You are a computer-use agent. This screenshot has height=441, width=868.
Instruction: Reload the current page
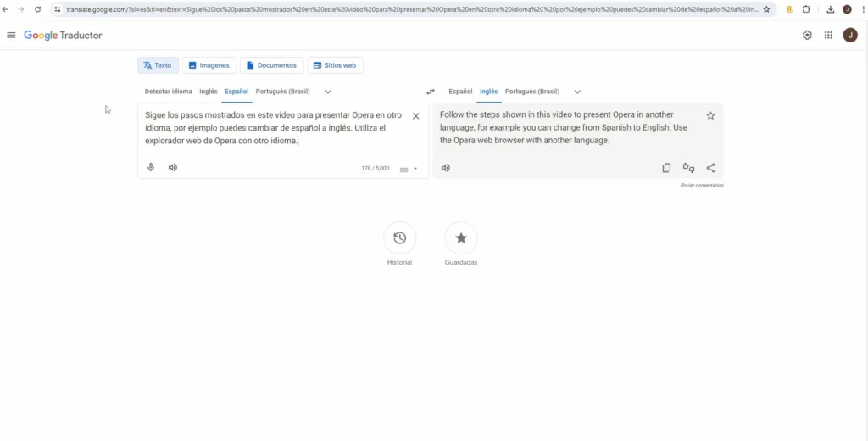(x=37, y=9)
